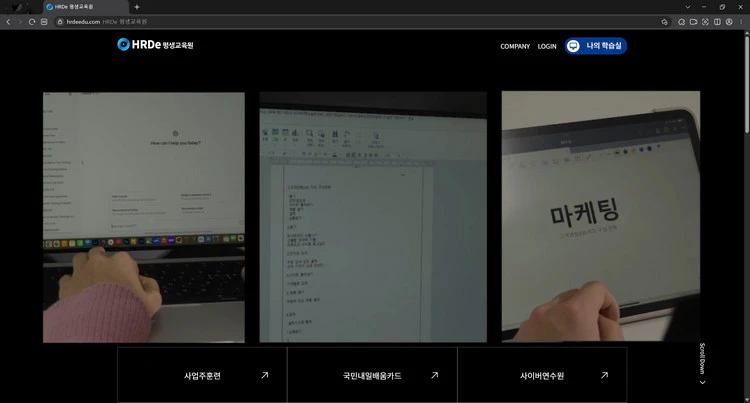Click the LOGIN link
Image resolution: width=750 pixels, height=403 pixels.
point(547,46)
